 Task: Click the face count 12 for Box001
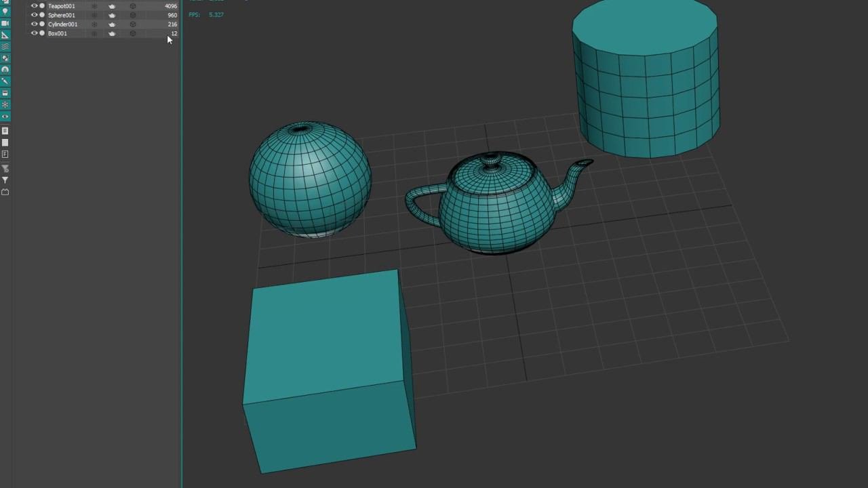[x=174, y=33]
